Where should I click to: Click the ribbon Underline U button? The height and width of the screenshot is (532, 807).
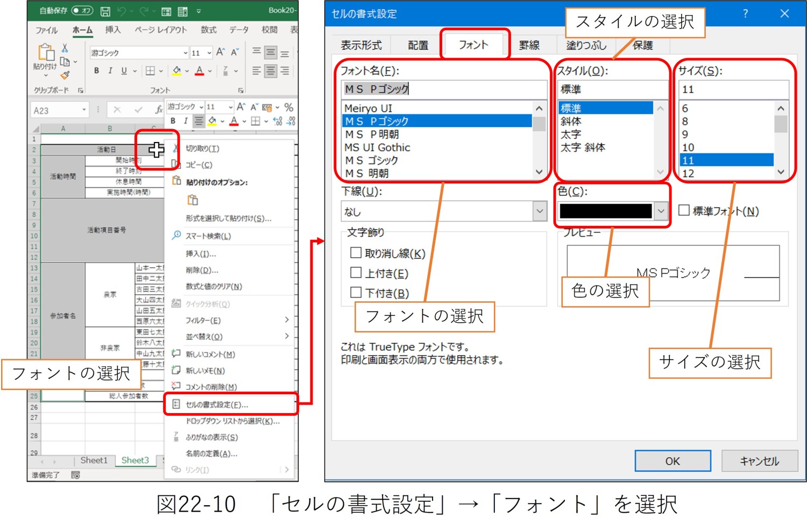coord(124,70)
